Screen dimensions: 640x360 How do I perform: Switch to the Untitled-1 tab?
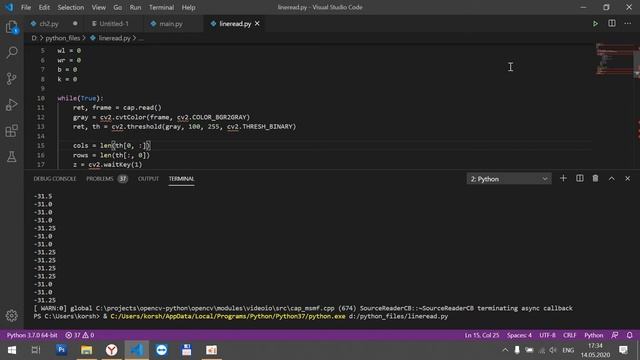(x=114, y=24)
